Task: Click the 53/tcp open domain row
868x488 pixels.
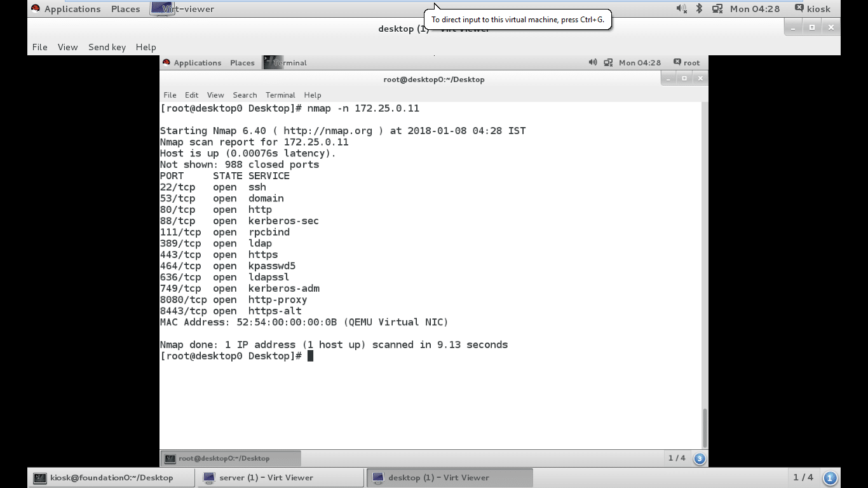Action: coord(222,199)
